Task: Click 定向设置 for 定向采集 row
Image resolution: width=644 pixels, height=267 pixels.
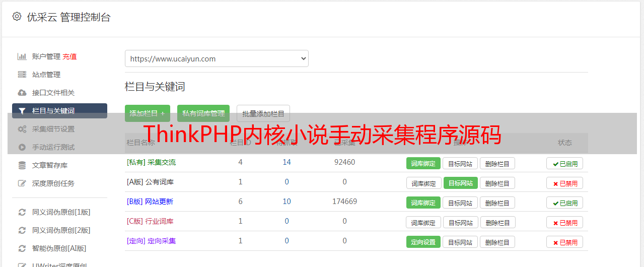Action: [423, 242]
